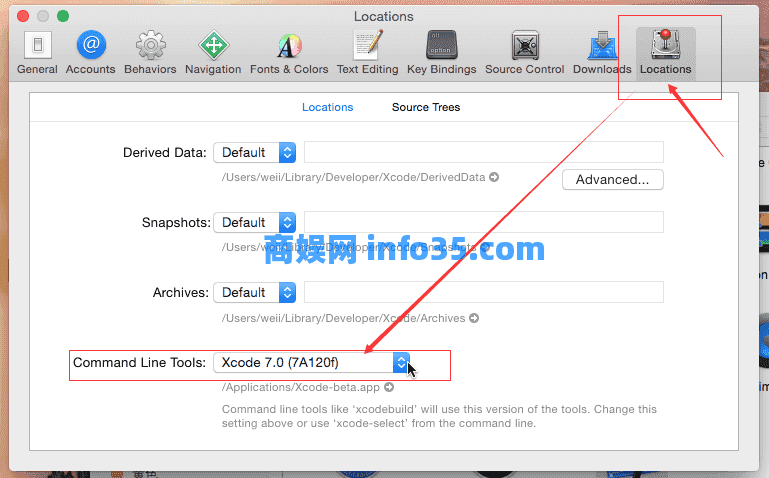
Task: Click the Derived Data path text field
Action: 484,152
